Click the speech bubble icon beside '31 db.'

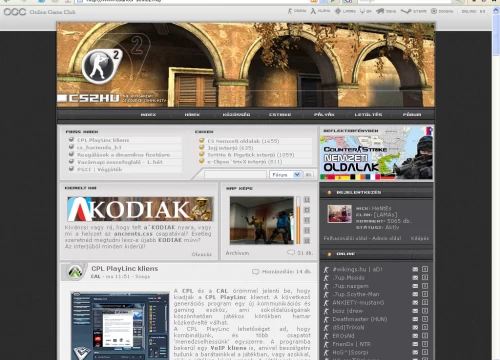[291, 253]
